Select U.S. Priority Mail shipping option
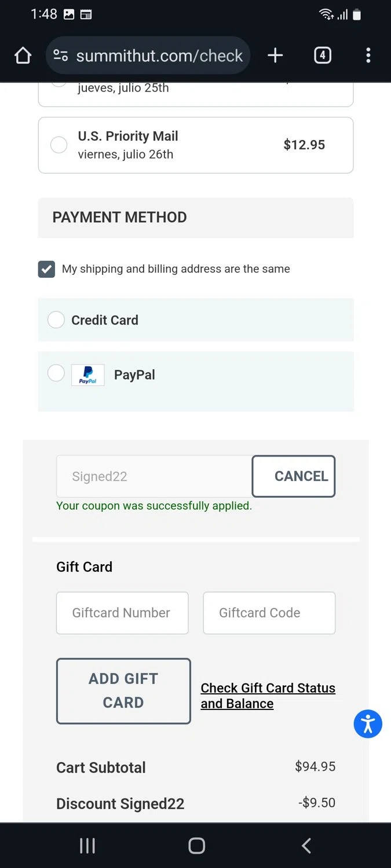The image size is (391, 868). tap(59, 145)
